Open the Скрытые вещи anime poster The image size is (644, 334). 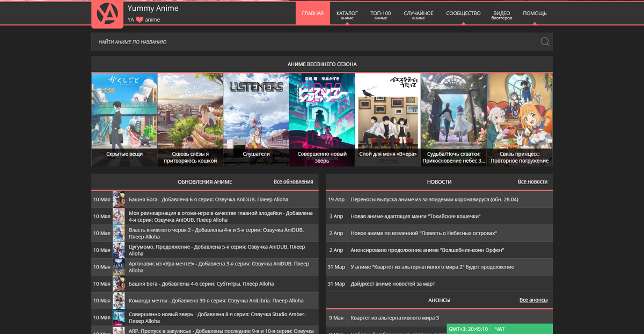point(125,120)
